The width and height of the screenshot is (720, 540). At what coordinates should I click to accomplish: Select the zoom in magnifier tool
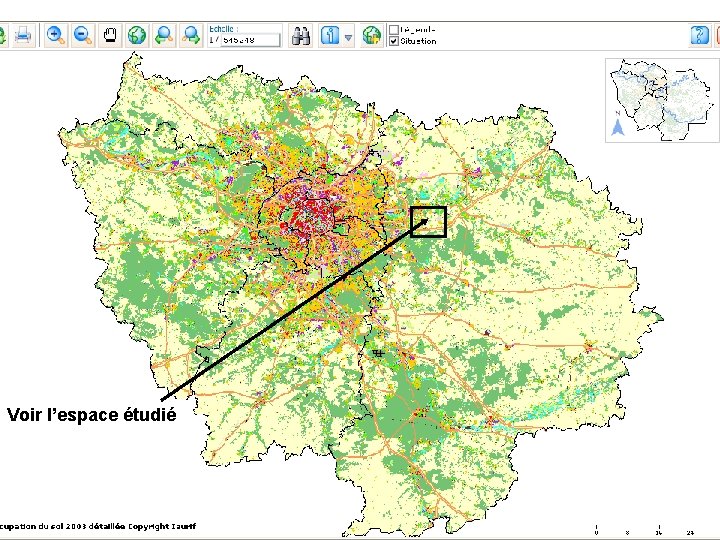pos(56,35)
